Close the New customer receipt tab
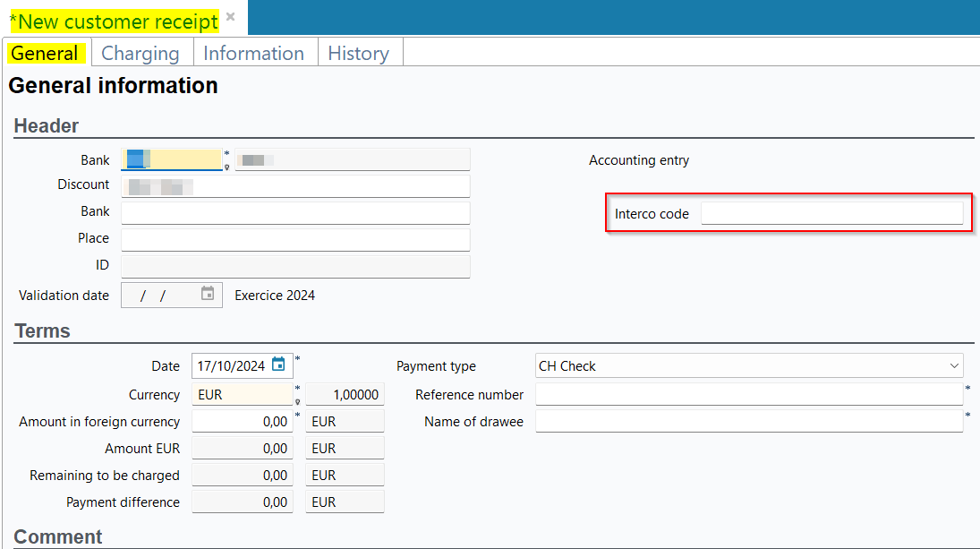Screen dimensions: 980x549 point(231,17)
